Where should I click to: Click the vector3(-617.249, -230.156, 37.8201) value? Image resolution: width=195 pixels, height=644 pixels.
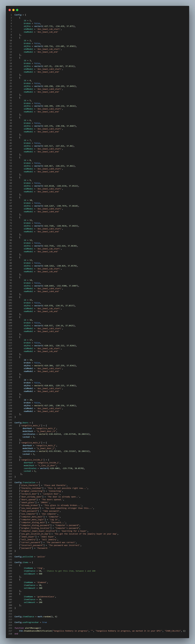click(x=55, y=406)
